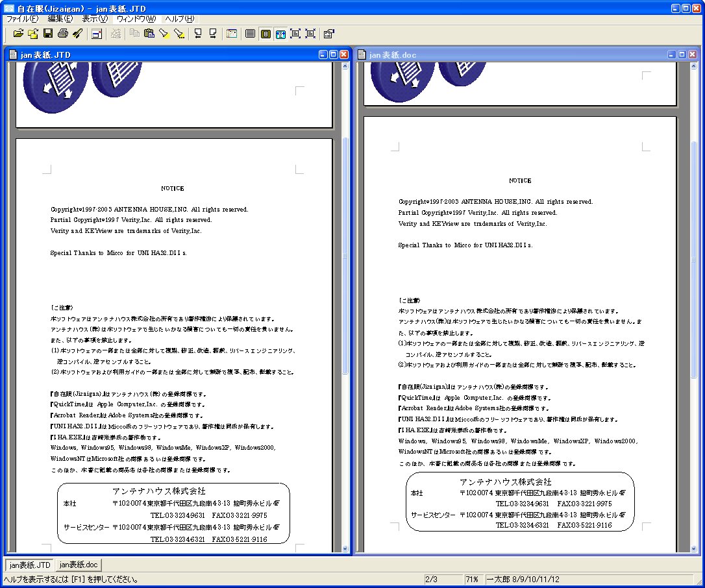
Task: Click the fit-whole-page icon
Action: (x=295, y=34)
